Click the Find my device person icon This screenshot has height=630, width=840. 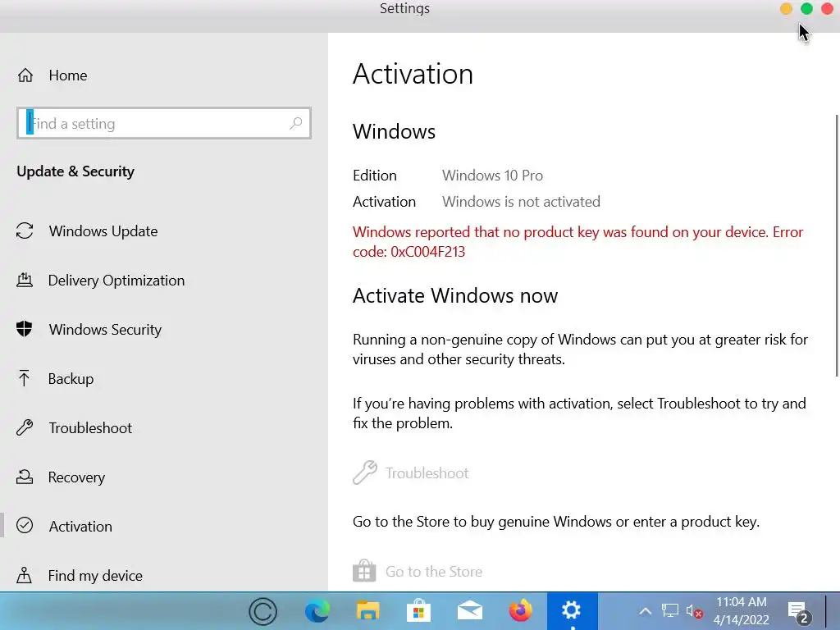point(24,575)
